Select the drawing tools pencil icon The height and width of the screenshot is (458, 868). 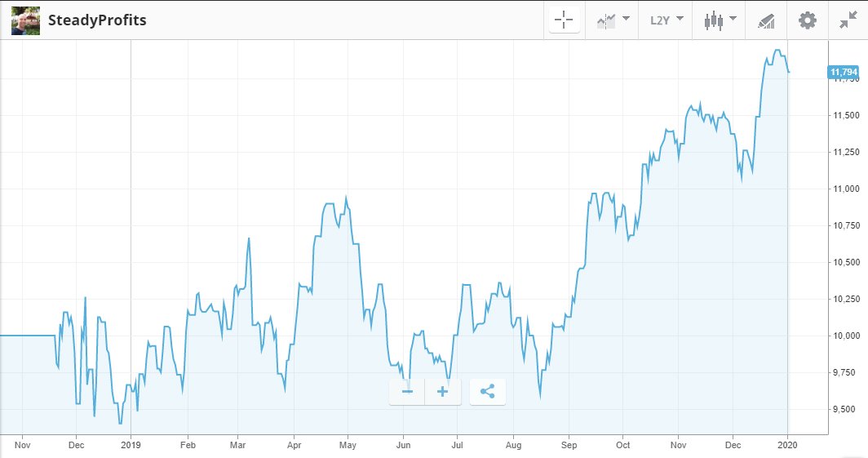[766, 21]
